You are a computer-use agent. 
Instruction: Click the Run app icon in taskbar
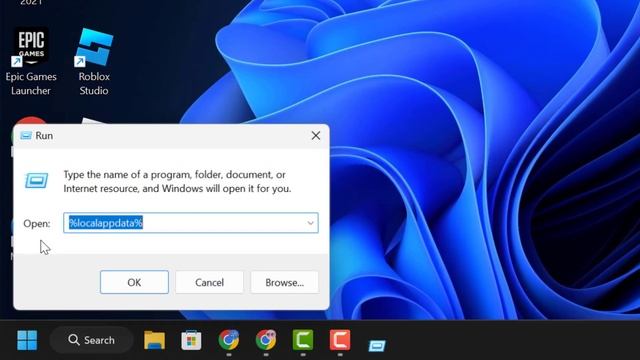point(377,346)
